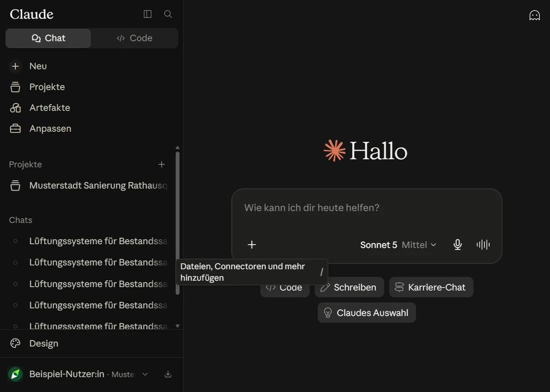The width and height of the screenshot is (550, 392).
Task: Add a project using the plus beside the Projekte heading
Action: click(161, 164)
